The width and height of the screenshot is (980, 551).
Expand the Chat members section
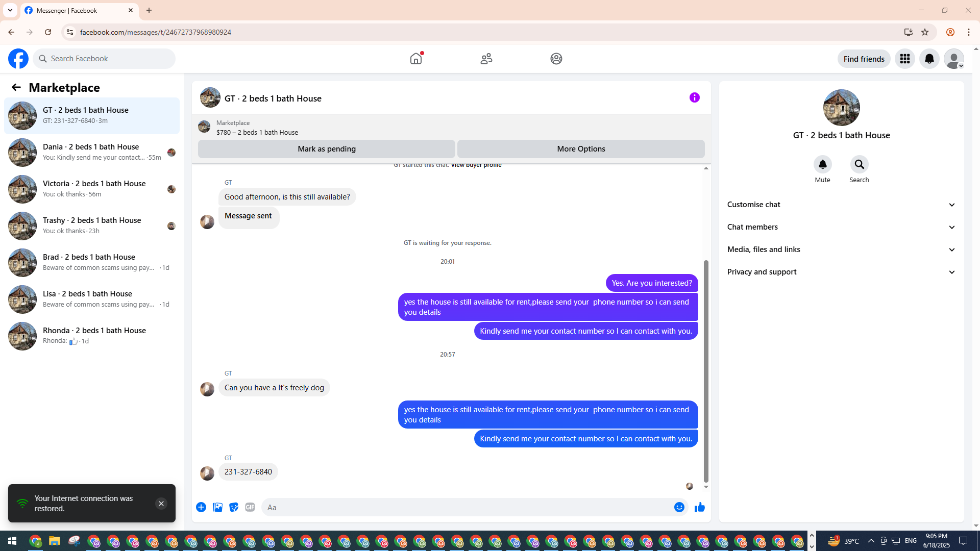pos(842,227)
